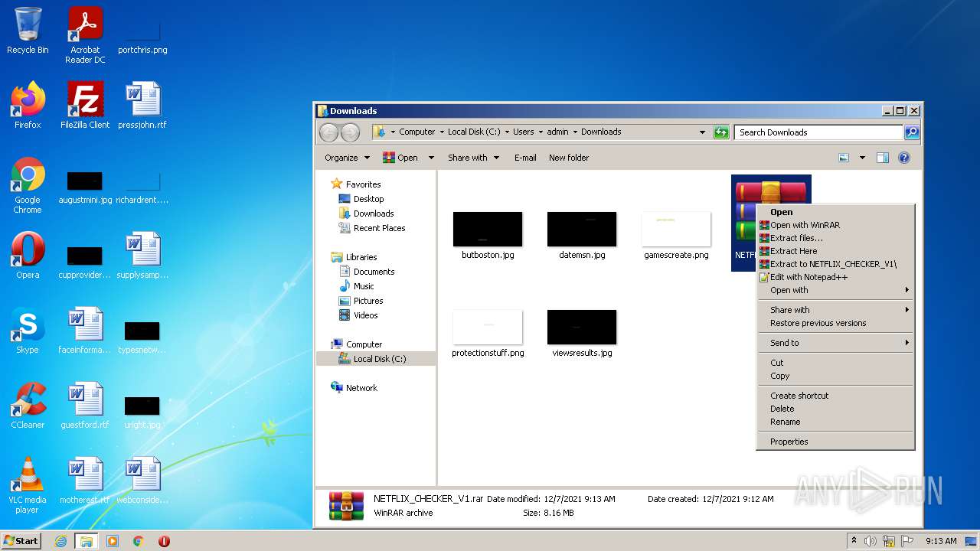Choose Extract files... option
Image resolution: width=980 pixels, height=551 pixels.
coord(835,238)
